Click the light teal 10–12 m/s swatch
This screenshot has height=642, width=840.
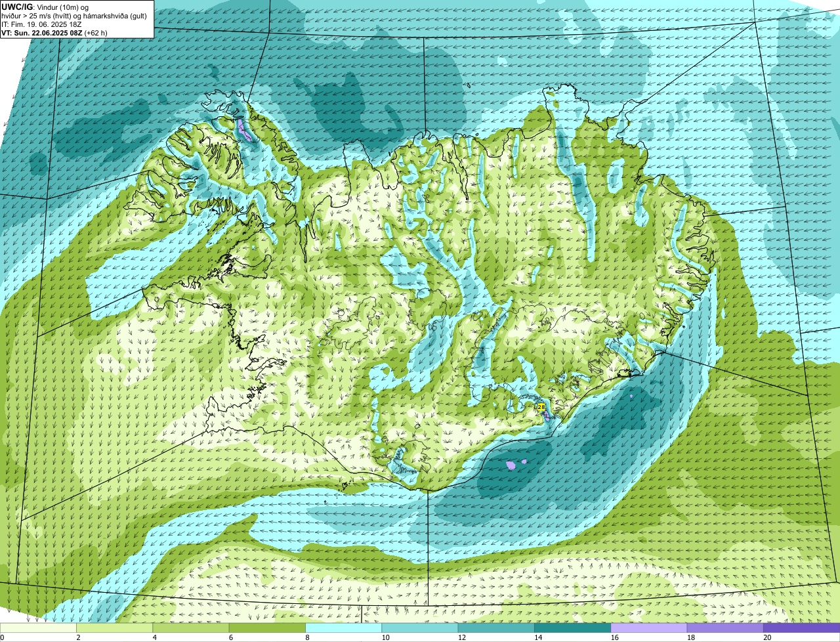420,628
